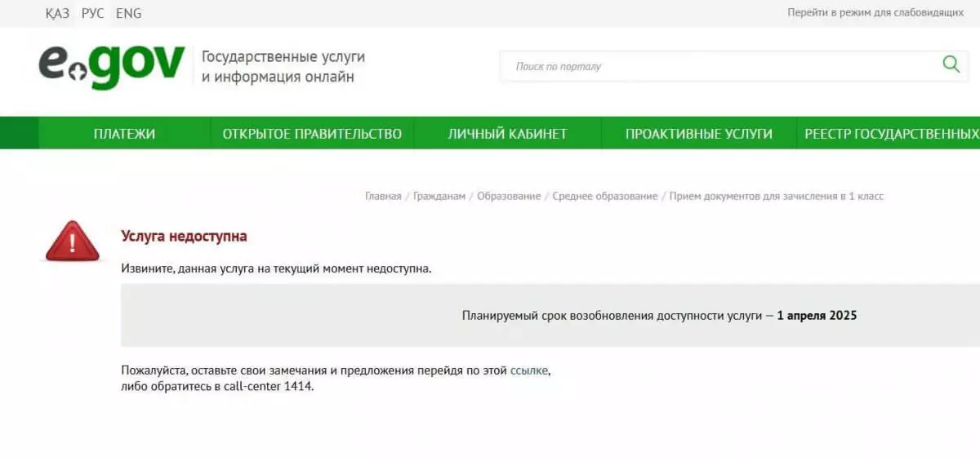Open ОТКРЫТОЕ ПРАВИТЕЛЬСТВО menu
This screenshot has width=980, height=461.
pos(312,134)
